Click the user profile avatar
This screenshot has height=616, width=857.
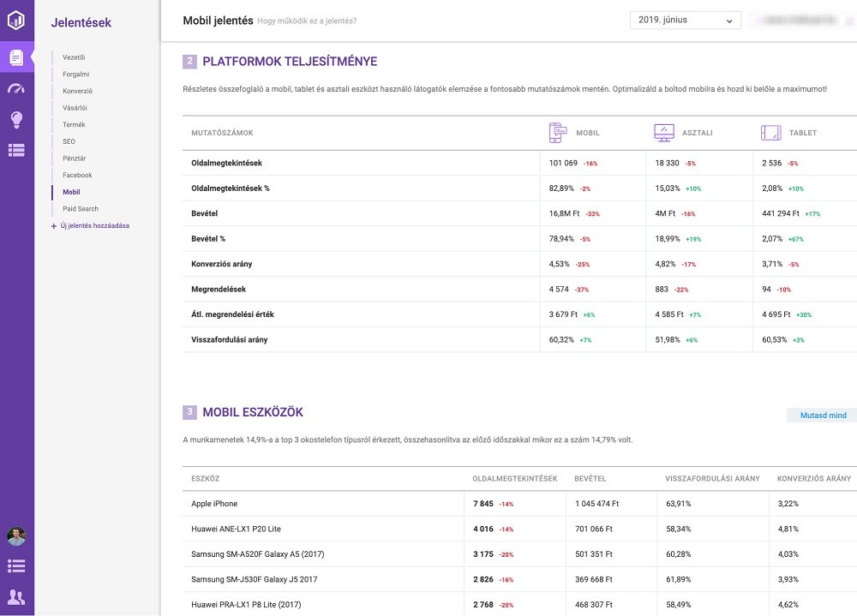coord(16,536)
